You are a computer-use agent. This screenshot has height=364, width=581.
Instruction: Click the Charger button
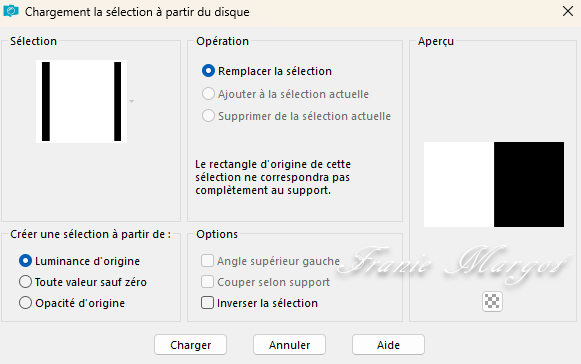(190, 345)
